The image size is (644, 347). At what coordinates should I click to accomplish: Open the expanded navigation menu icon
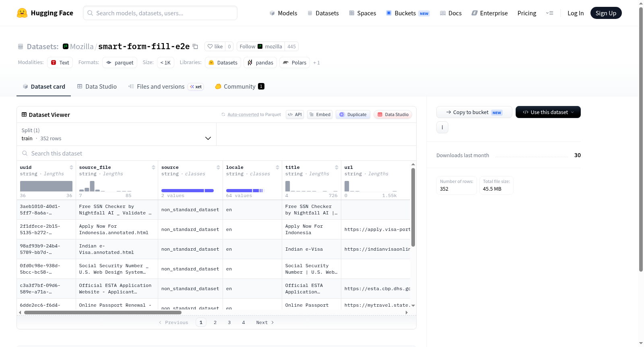pyautogui.click(x=549, y=13)
